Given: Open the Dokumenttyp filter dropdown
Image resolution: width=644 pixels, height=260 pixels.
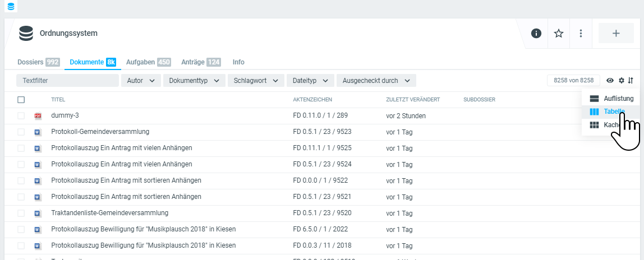Looking at the screenshot, I should (194, 81).
